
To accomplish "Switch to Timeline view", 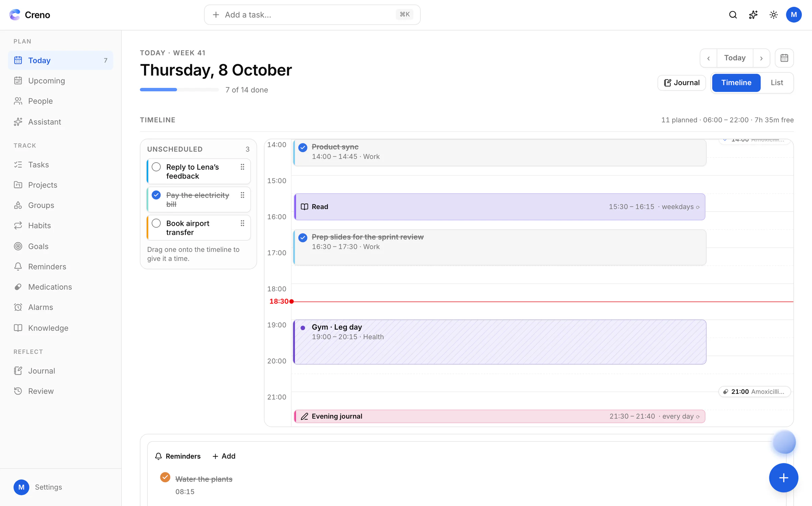I will 736,82.
